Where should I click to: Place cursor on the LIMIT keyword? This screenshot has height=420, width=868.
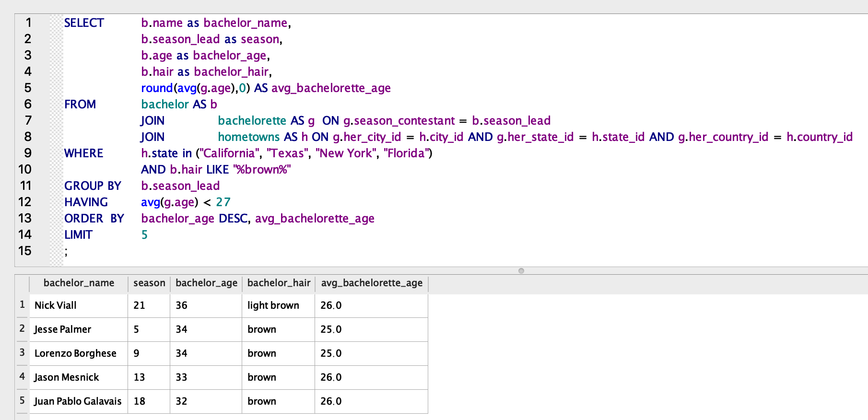[78, 234]
